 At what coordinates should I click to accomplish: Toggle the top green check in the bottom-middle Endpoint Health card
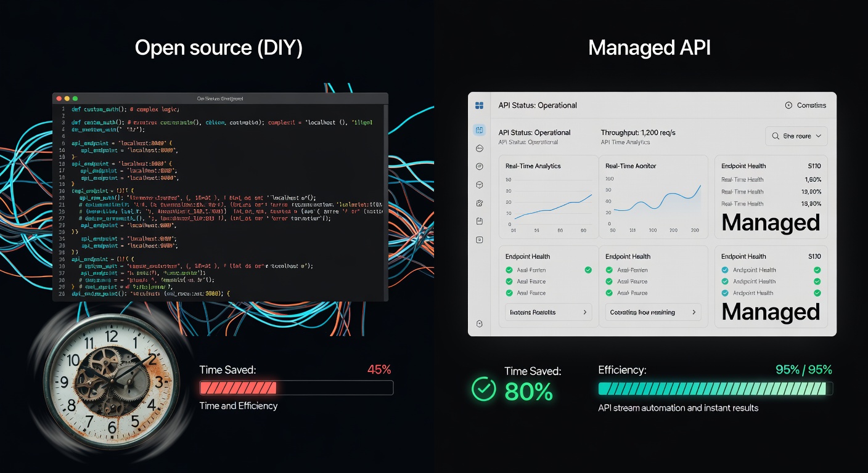point(609,270)
